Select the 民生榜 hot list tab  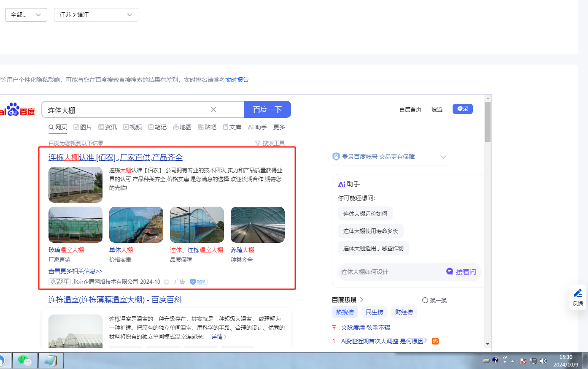point(374,312)
